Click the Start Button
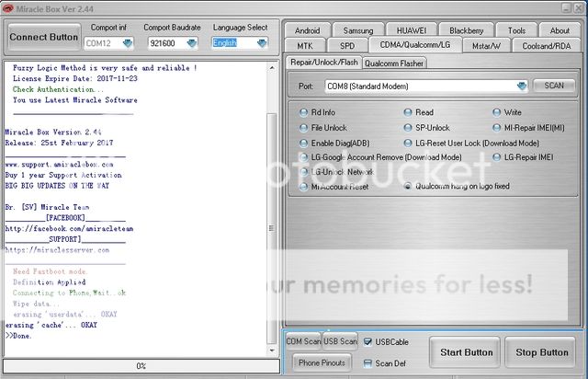The height and width of the screenshot is (379, 588). click(466, 352)
